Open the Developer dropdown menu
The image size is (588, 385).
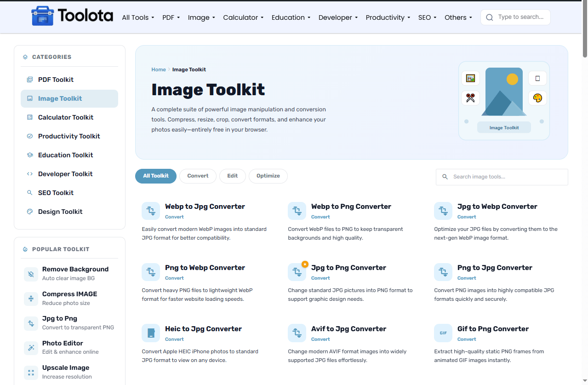click(x=338, y=17)
